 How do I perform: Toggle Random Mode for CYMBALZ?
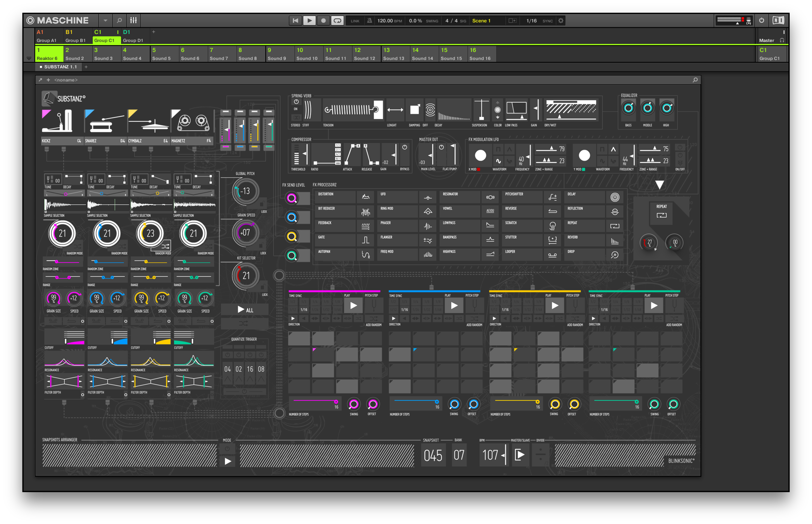[x=165, y=246]
